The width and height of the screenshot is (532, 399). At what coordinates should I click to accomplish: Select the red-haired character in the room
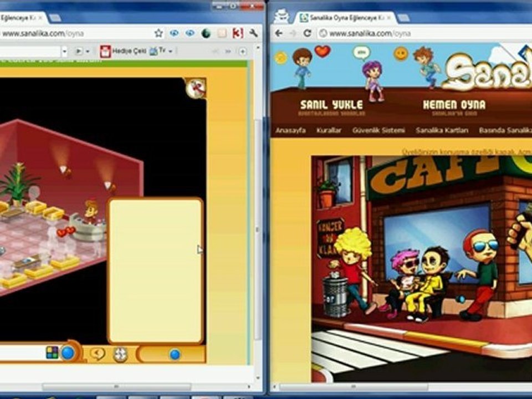click(91, 211)
